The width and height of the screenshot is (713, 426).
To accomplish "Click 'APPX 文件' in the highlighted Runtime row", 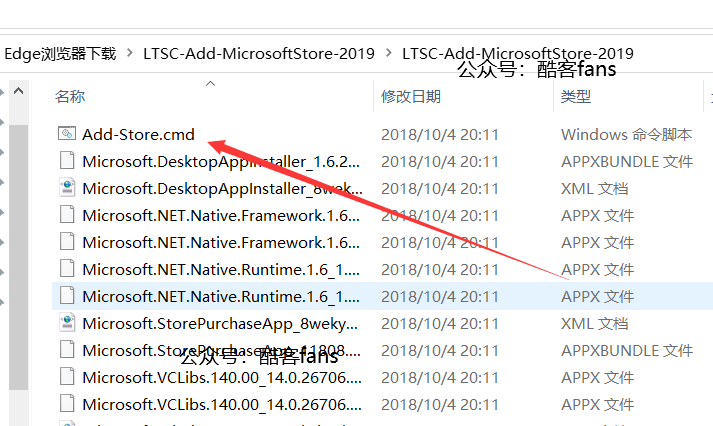I will point(598,297).
